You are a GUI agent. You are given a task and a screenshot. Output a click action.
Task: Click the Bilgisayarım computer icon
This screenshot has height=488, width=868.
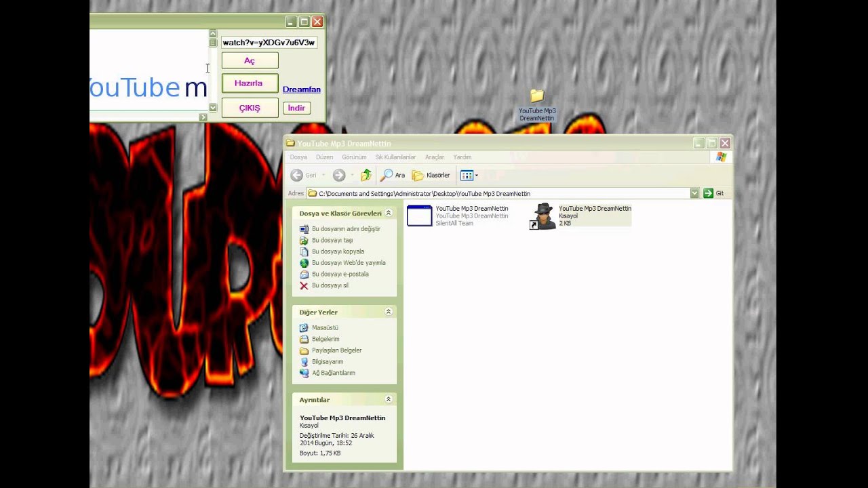[x=304, y=362]
